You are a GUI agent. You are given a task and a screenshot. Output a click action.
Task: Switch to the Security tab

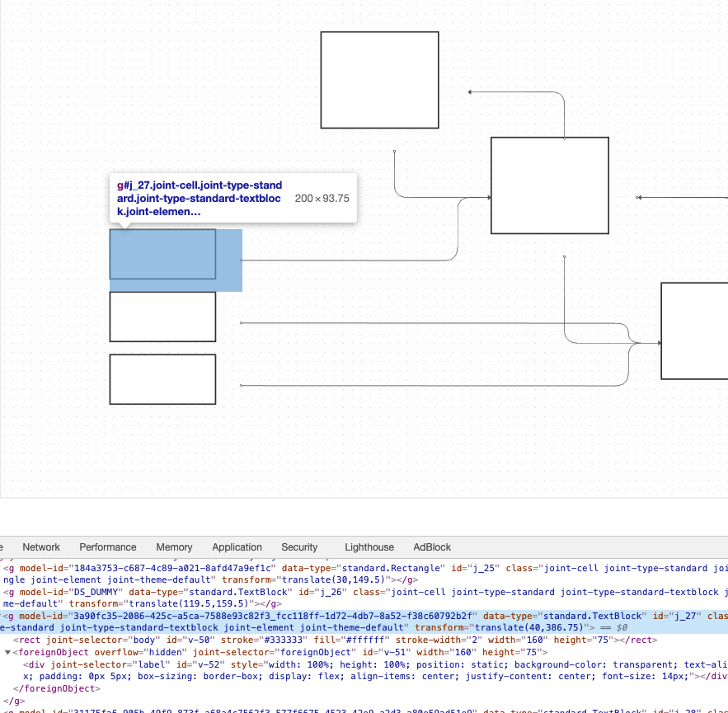[x=299, y=546]
